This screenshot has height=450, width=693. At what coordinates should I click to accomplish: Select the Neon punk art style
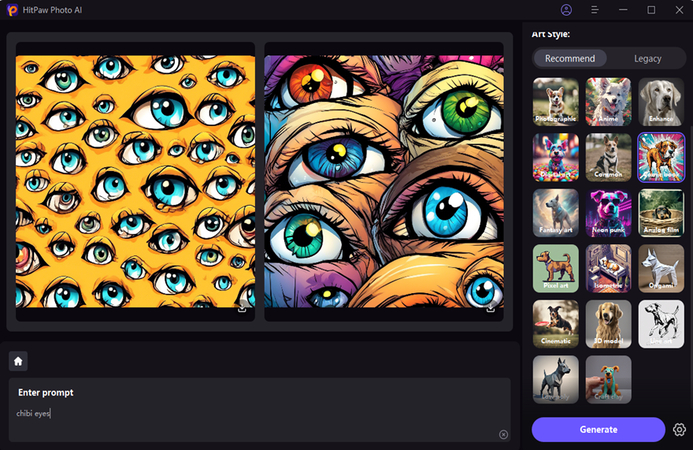click(609, 213)
